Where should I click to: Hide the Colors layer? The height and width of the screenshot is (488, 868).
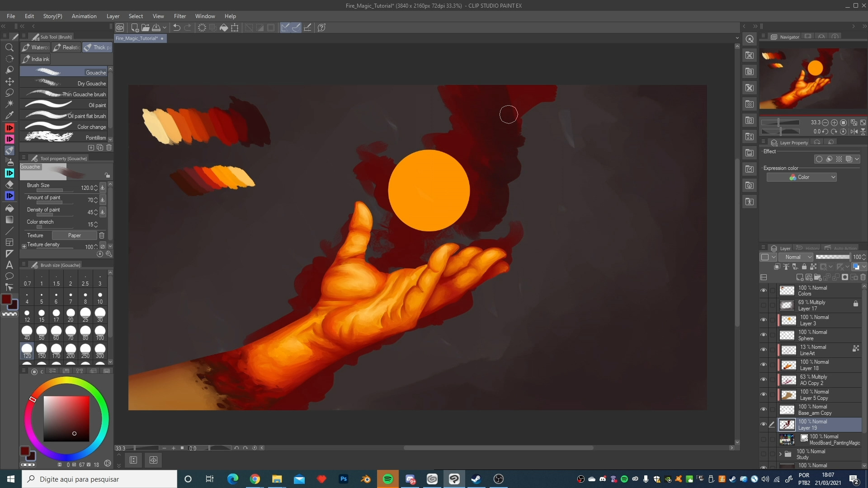[764, 291]
